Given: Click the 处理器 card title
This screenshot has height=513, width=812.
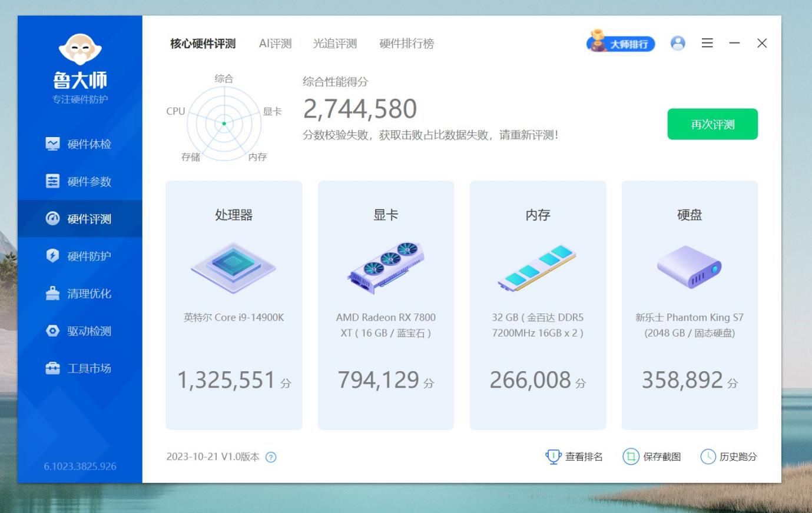Looking at the screenshot, I should (x=234, y=215).
